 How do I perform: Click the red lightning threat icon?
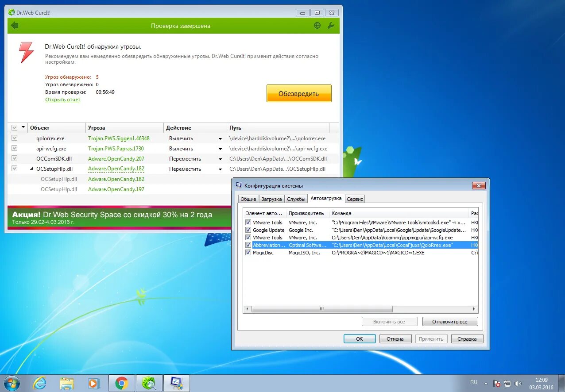click(x=26, y=52)
